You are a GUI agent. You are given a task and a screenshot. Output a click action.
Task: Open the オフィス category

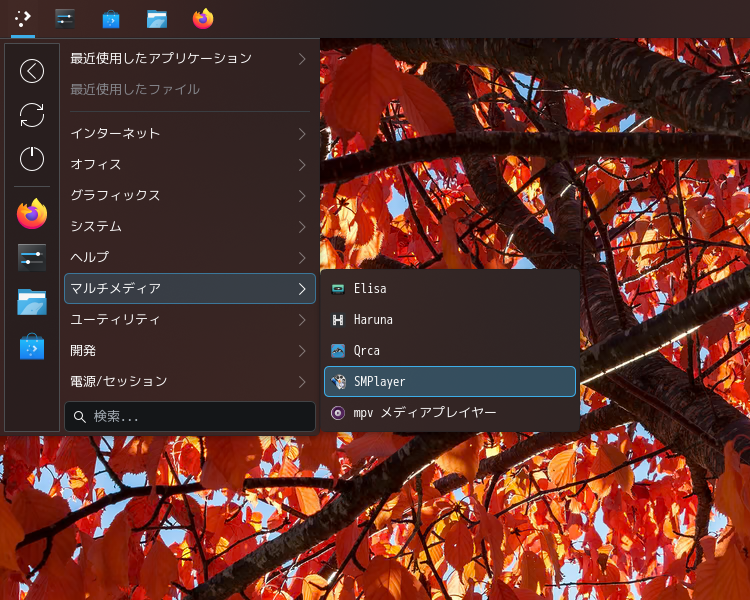pos(190,165)
